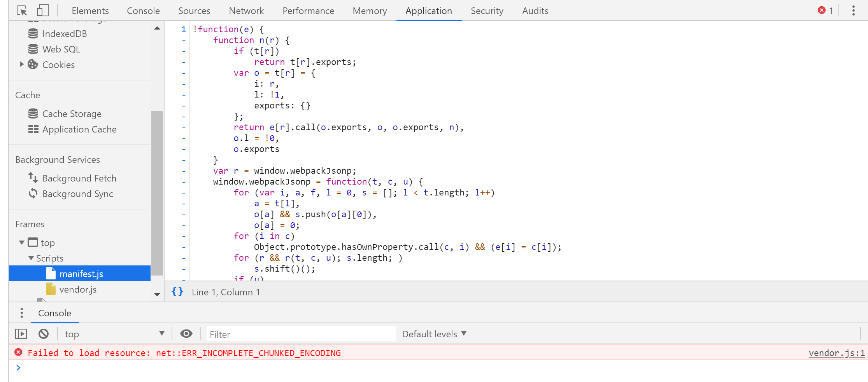Open the DevTools three-dot menu

click(x=853, y=10)
